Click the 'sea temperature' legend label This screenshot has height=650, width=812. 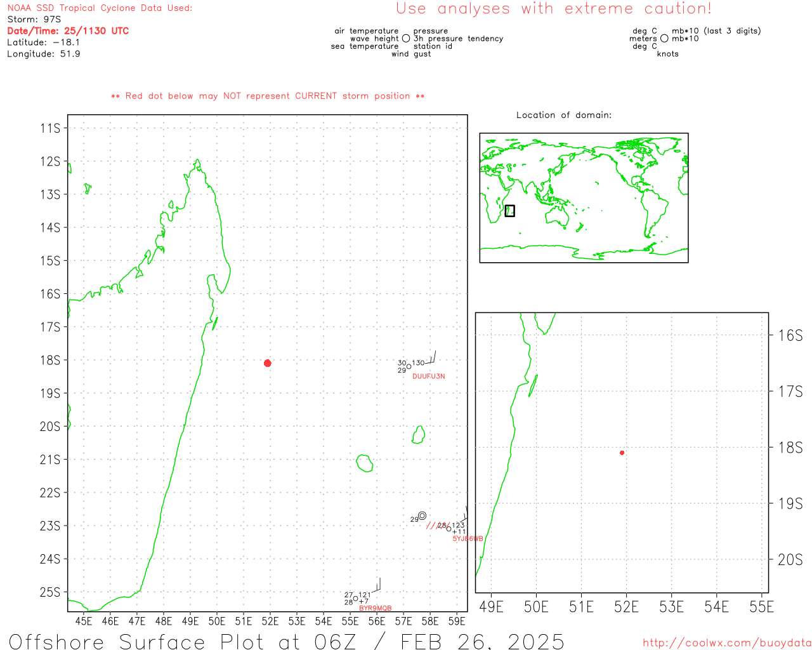click(x=365, y=46)
